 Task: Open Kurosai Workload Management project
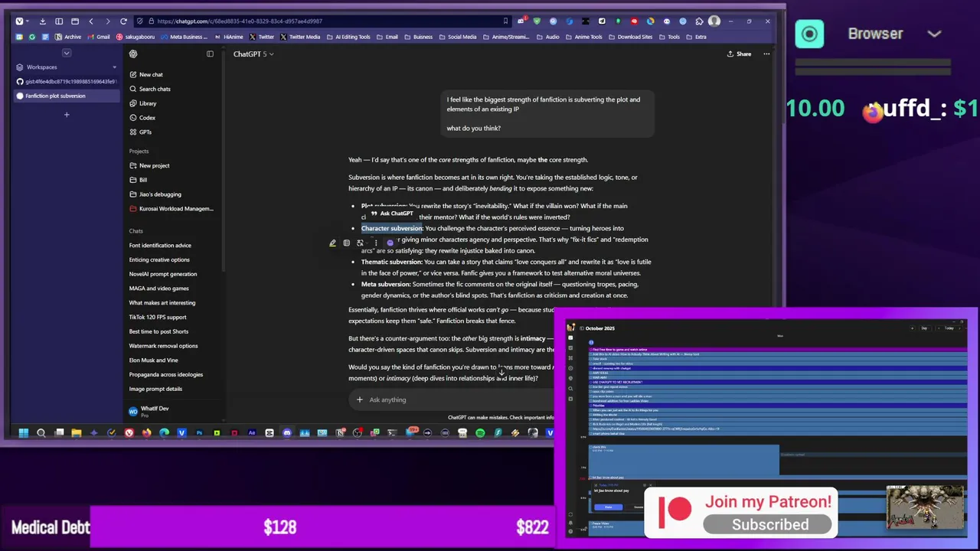[171, 209]
